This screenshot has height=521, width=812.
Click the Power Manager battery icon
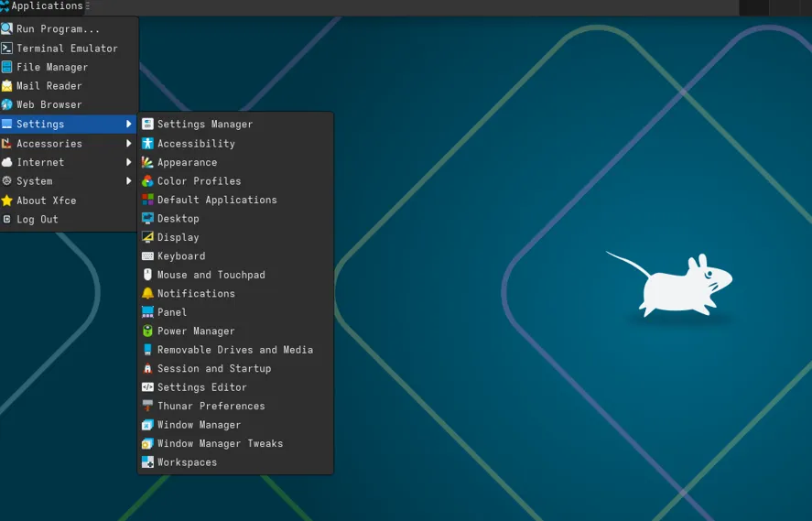[147, 331]
